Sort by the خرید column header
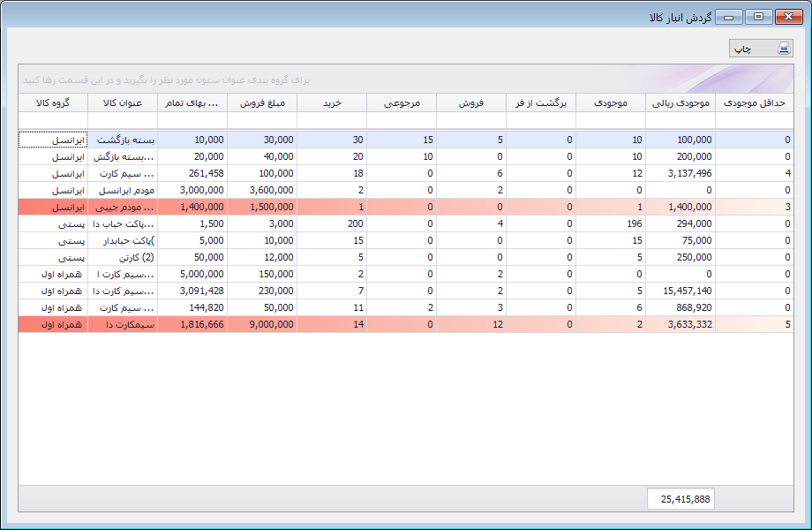 (332, 102)
